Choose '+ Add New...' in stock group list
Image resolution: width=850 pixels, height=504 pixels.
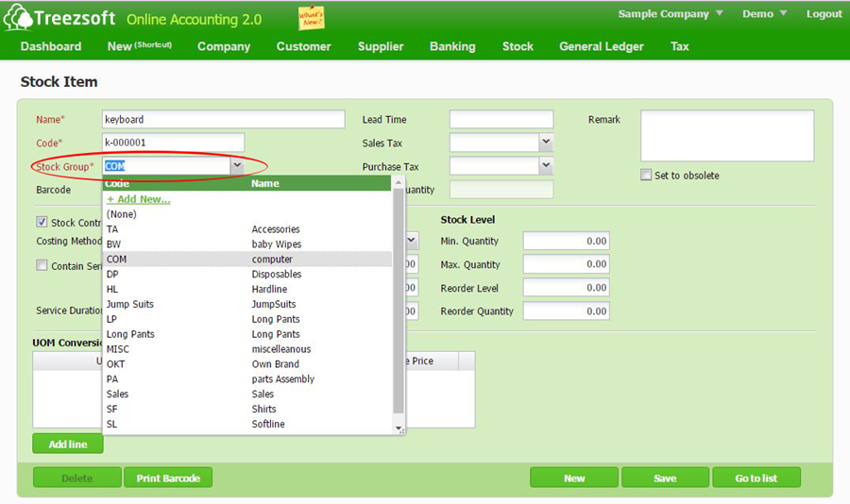pyautogui.click(x=139, y=199)
